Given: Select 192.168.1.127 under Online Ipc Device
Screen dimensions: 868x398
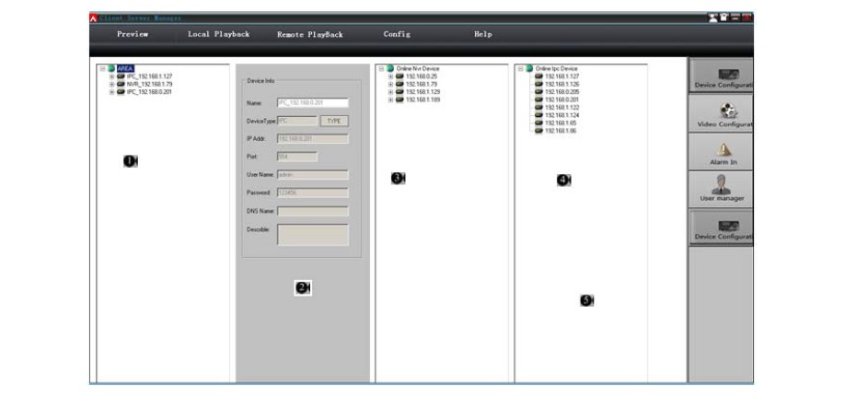Looking at the screenshot, I should pyautogui.click(x=562, y=76).
